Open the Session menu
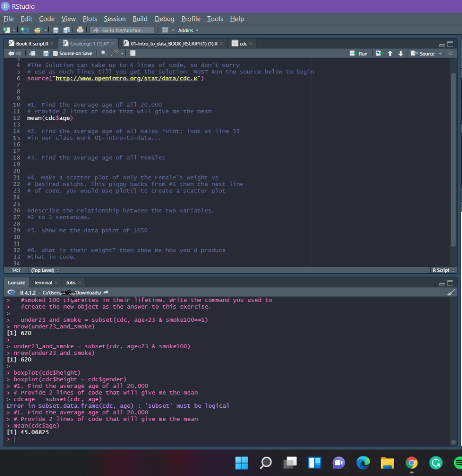The width and height of the screenshot is (462, 476). tap(114, 19)
